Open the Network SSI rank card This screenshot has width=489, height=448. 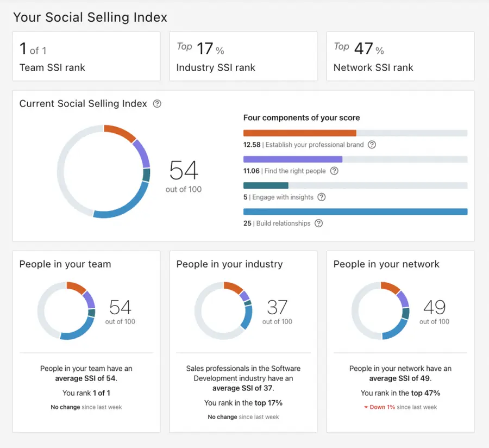coord(400,56)
